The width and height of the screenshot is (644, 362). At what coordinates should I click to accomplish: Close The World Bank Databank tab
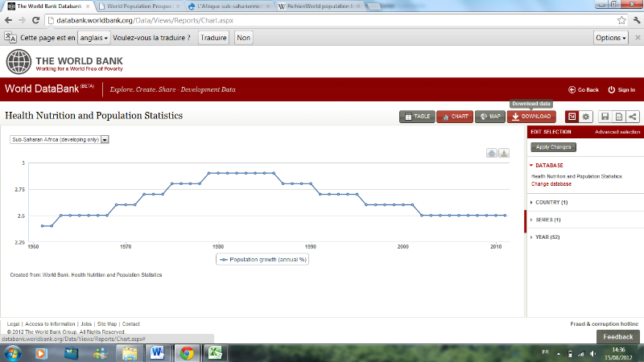tap(88, 6)
